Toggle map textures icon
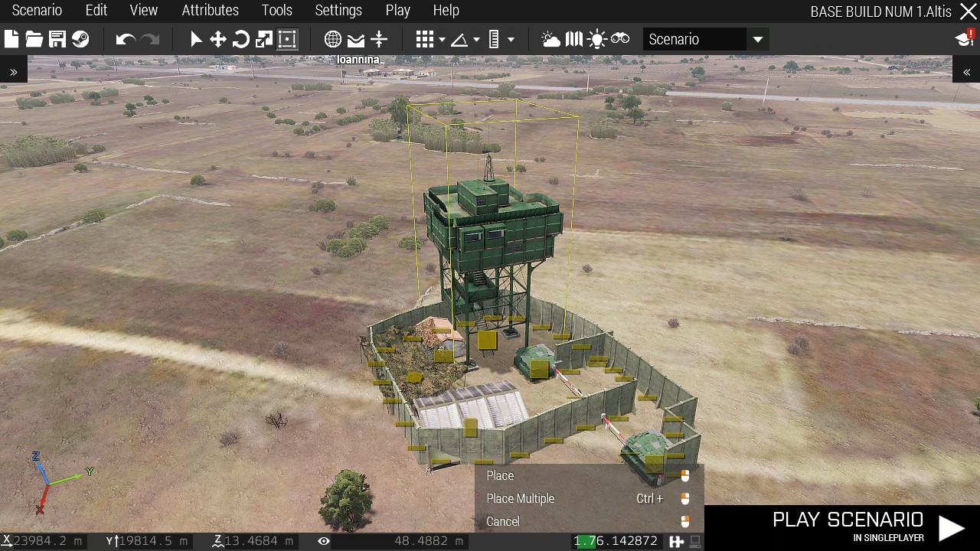Viewport: 980px width, 551px height. (x=574, y=40)
